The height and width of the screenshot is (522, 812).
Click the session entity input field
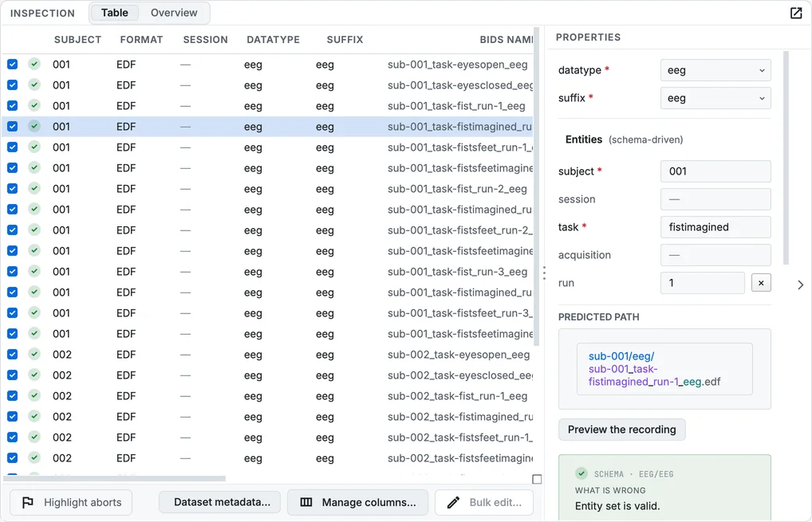[715, 199]
